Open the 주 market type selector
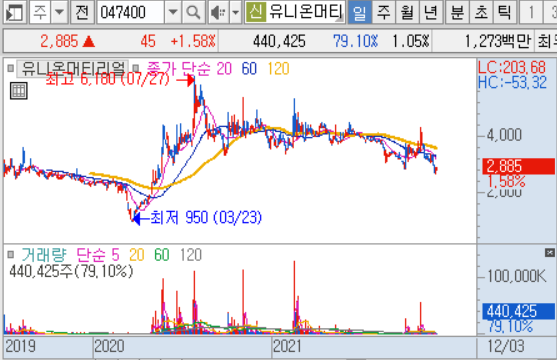Screen dimensions: 557x360 (40, 12)
